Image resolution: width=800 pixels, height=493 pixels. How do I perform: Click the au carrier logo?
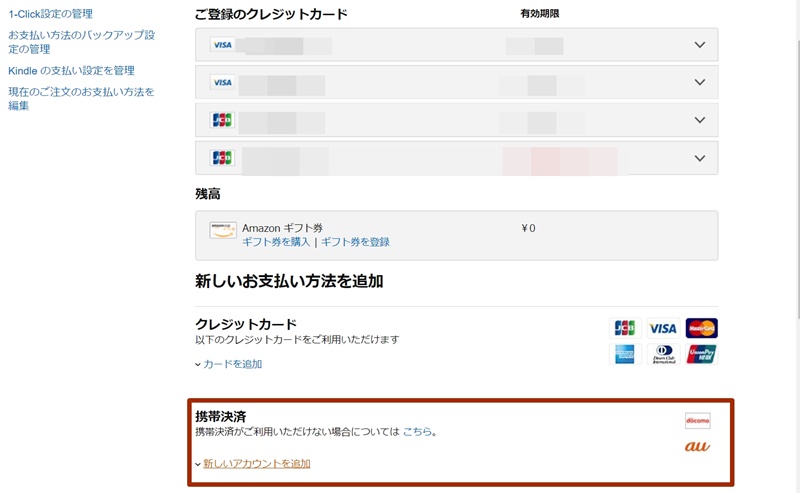point(697,446)
